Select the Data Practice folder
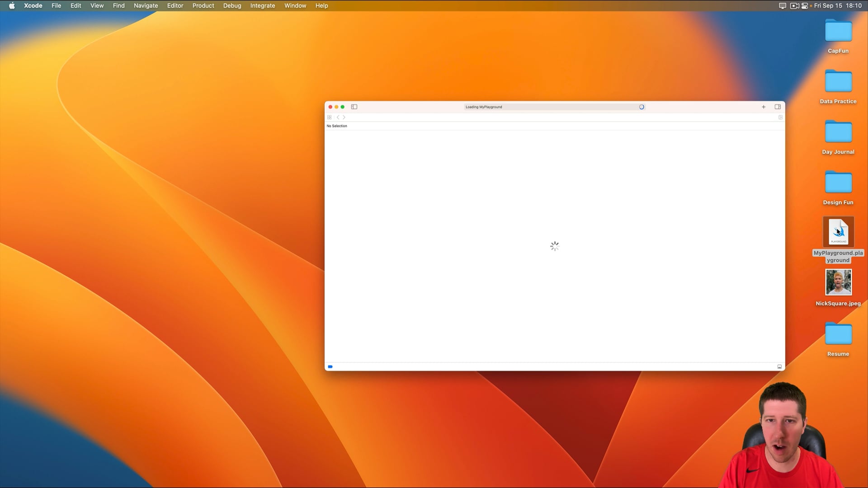This screenshot has height=488, width=868. (x=838, y=82)
